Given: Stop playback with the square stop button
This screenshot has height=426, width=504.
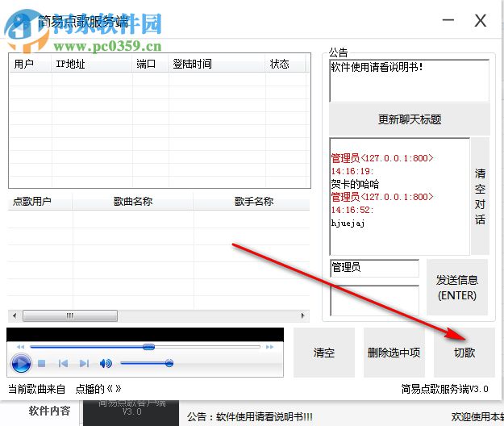Looking at the screenshot, I should tap(41, 364).
